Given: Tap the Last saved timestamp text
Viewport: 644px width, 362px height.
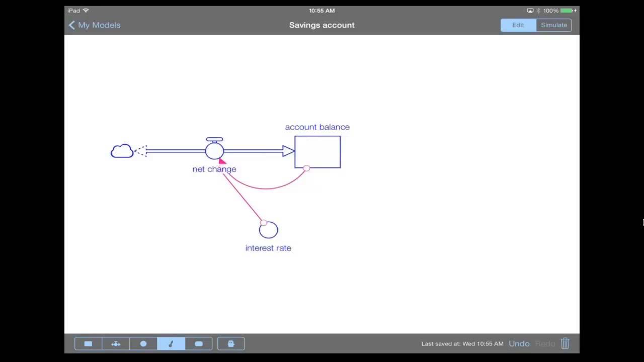Looking at the screenshot, I should pyautogui.click(x=462, y=344).
